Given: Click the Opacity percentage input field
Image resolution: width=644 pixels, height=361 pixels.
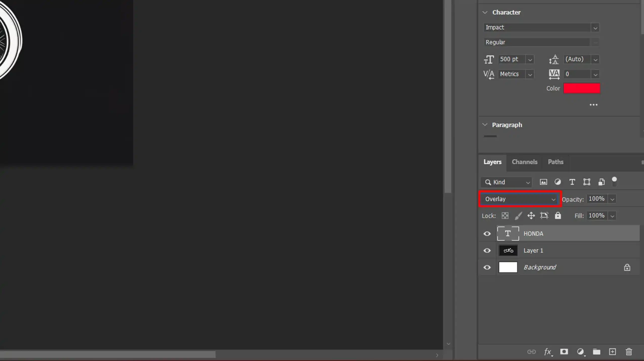Looking at the screenshot, I should point(597,199).
